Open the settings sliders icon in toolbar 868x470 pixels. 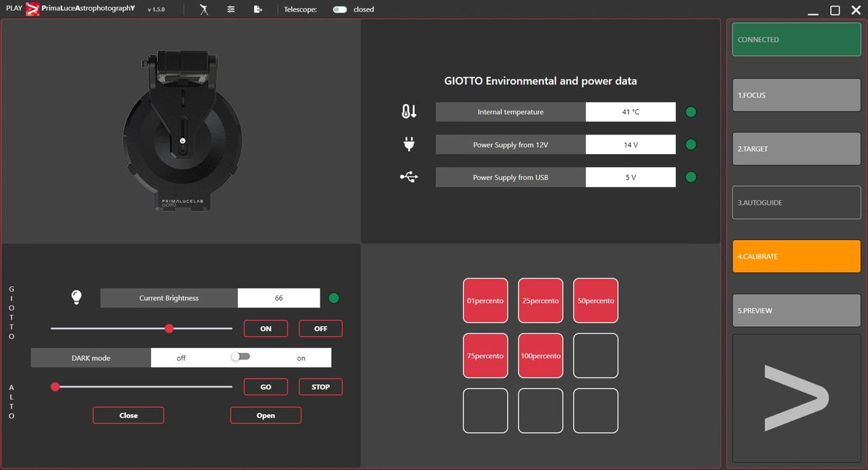(x=231, y=9)
